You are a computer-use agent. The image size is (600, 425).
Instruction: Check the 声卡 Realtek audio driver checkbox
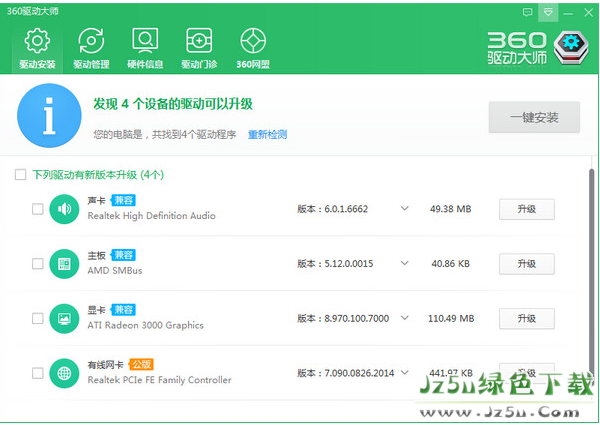(38, 209)
